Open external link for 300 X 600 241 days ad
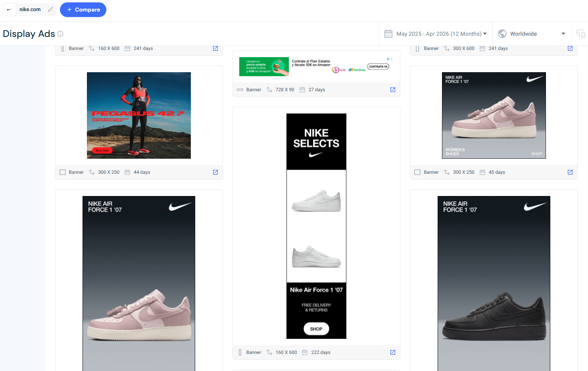 pyautogui.click(x=570, y=48)
